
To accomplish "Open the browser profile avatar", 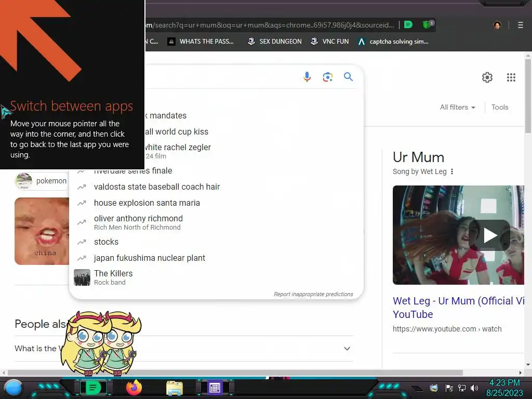I will point(497,25).
